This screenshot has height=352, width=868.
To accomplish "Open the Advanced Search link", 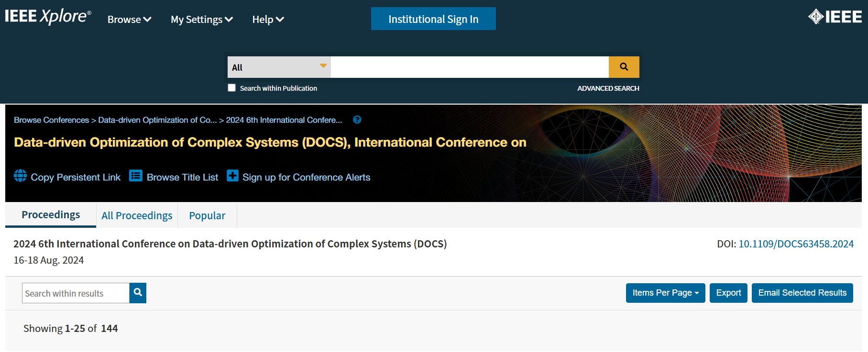I will coord(608,88).
